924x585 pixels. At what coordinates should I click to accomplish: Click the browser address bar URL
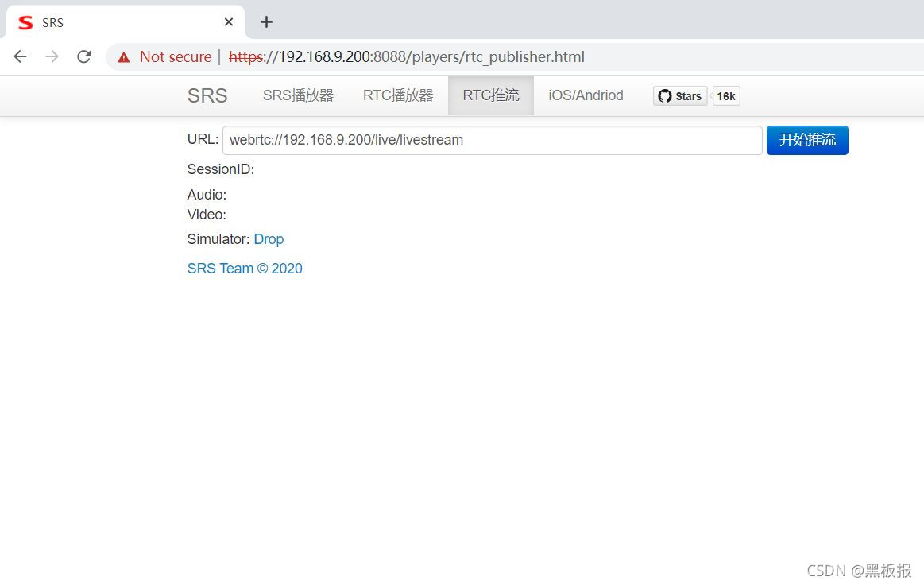pyautogui.click(x=407, y=57)
